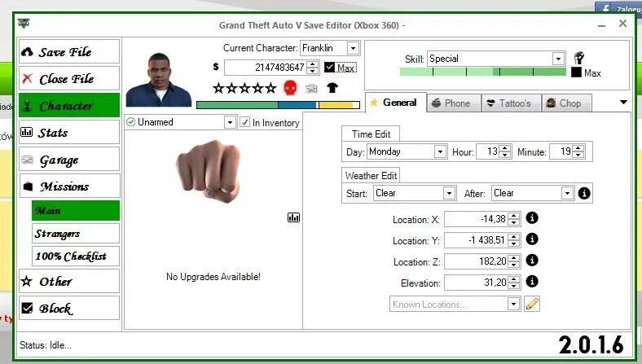This screenshot has width=642, height=364.
Task: Click the money amount input field
Action: pyautogui.click(x=266, y=67)
